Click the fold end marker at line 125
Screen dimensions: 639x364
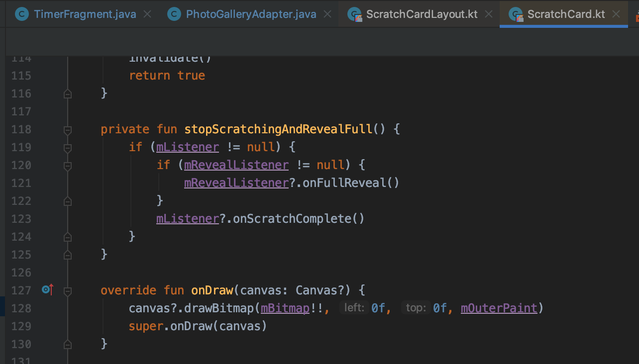[68, 255]
